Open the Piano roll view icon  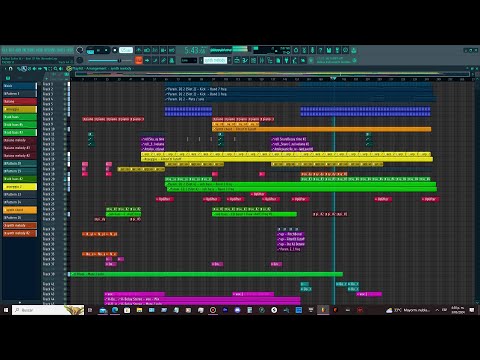(x=245, y=60)
